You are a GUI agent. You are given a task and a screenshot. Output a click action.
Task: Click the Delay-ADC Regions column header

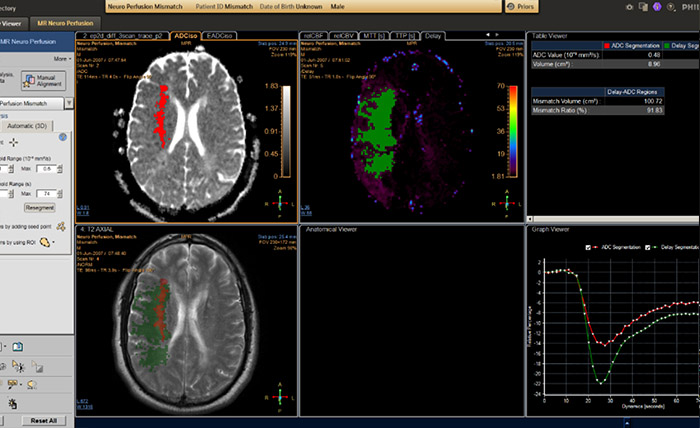click(632, 92)
